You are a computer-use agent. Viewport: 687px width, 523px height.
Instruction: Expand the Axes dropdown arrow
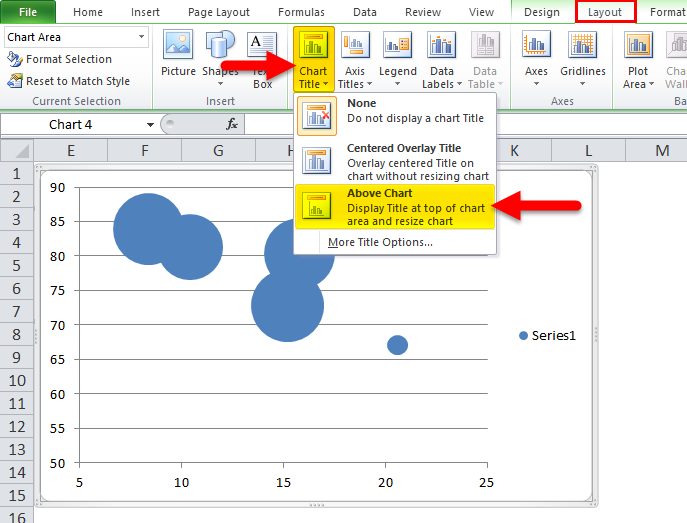[536, 84]
